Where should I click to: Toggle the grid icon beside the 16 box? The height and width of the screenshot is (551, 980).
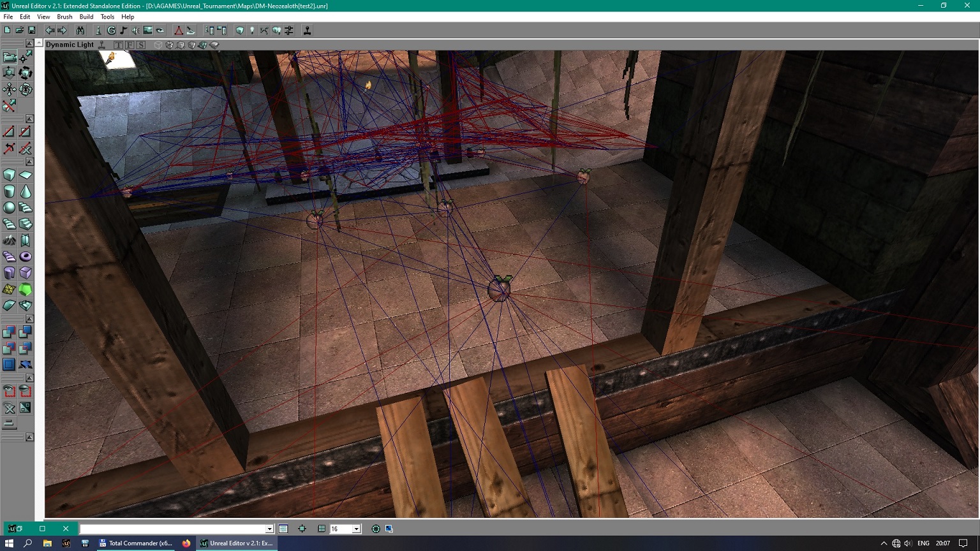point(322,529)
